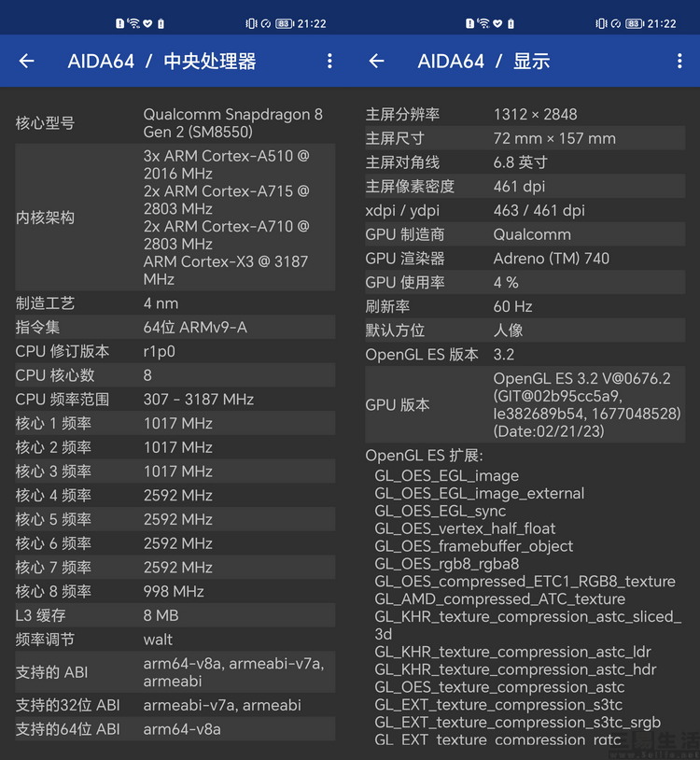Select the GPU 版本 label
Viewport: 700px width, 760px height.
point(398,404)
